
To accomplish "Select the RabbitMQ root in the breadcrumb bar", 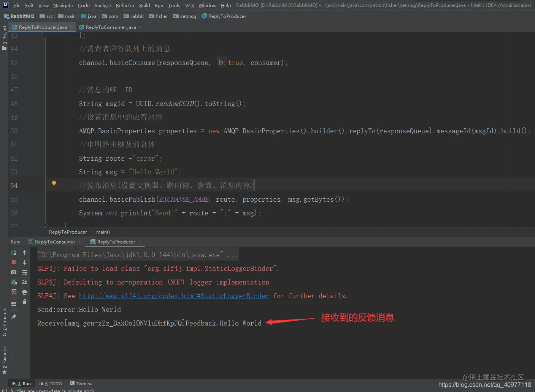I will [x=19, y=16].
